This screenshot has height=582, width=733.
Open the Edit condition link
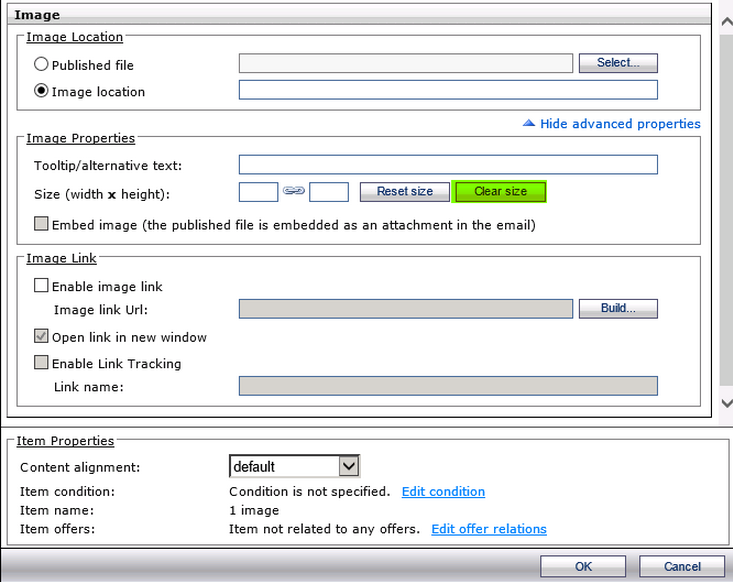coord(443,492)
